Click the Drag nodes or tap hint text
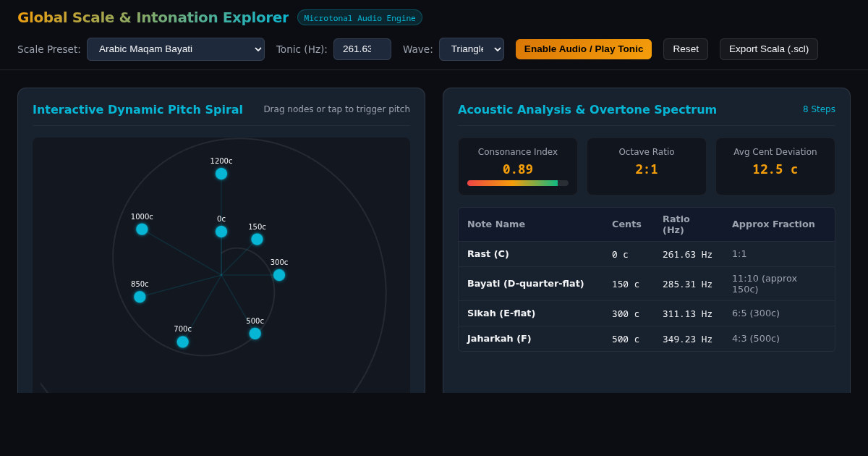This screenshot has height=456, width=868. pyautogui.click(x=336, y=109)
